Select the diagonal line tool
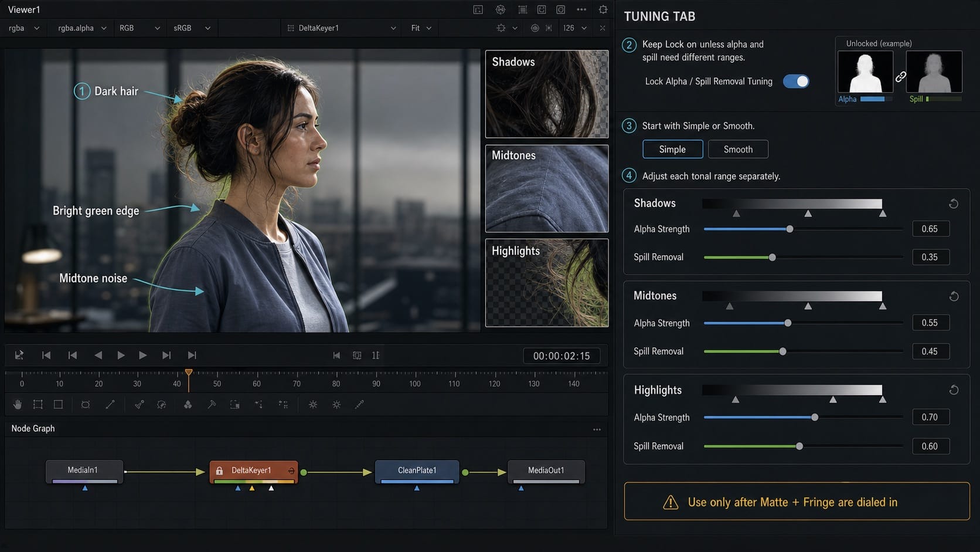The width and height of the screenshot is (980, 552). (x=110, y=405)
